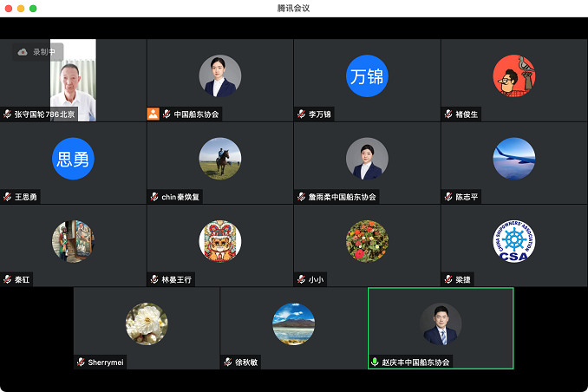Screen dimensions: 588x392
Task: Click the name label 詹雨柔中国船东协会
Action: (342, 197)
